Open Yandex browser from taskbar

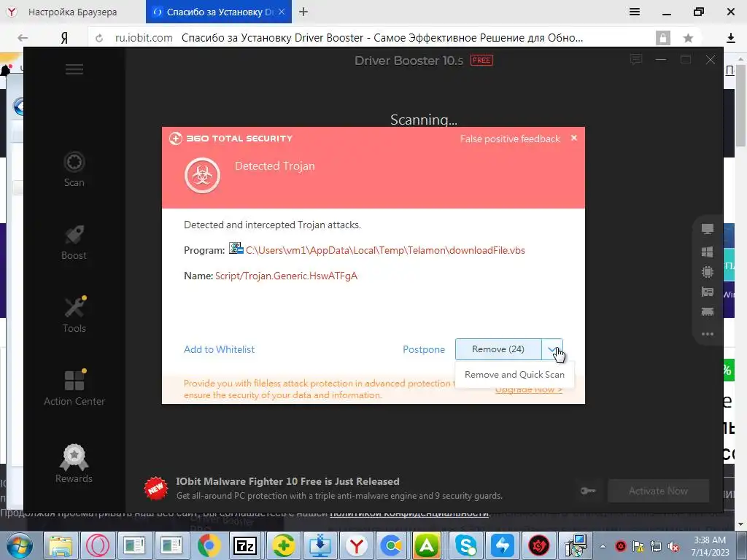click(357, 545)
